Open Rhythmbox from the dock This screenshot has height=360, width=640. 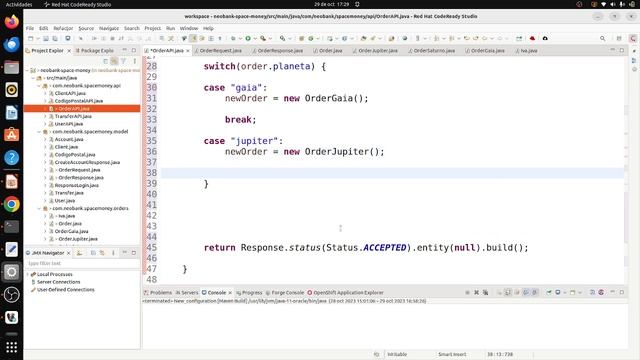[x=11, y=89]
